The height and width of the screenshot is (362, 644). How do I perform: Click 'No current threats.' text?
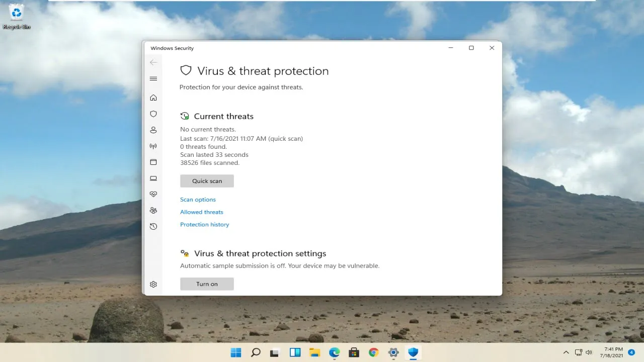tap(208, 129)
